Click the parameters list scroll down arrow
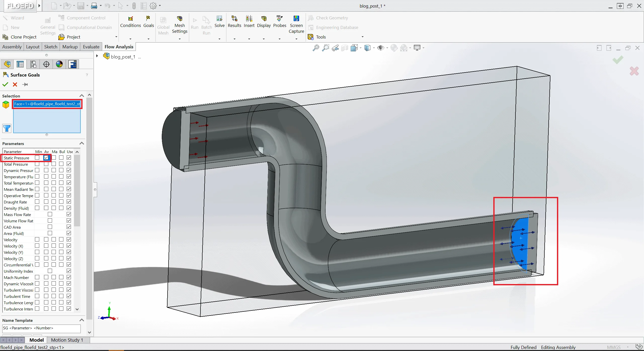The width and height of the screenshot is (644, 351). pos(77,309)
